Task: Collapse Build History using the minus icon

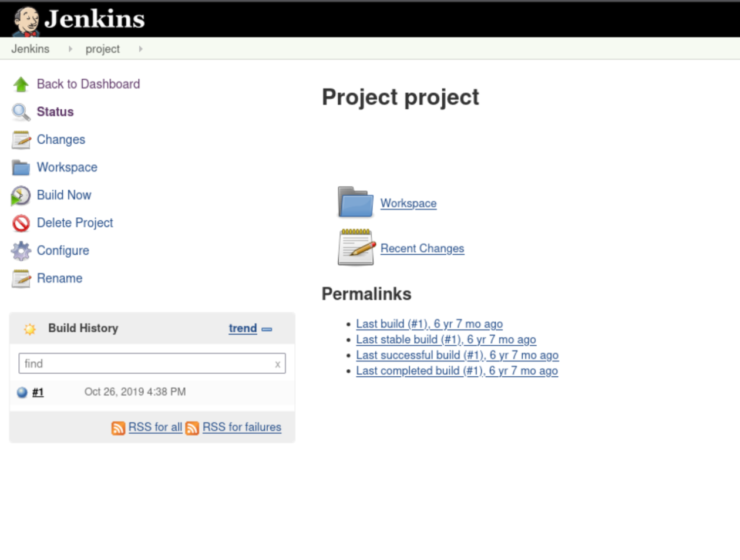Action: tap(267, 329)
